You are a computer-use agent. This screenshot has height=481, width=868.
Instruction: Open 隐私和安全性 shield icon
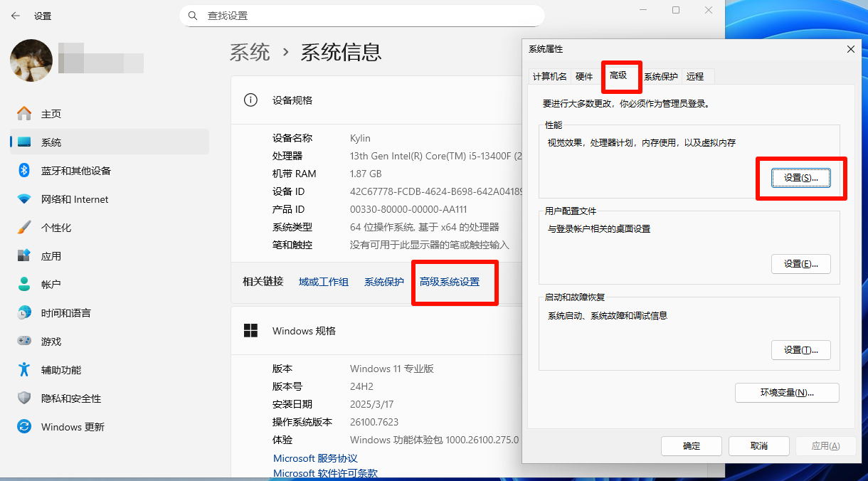[x=24, y=398]
